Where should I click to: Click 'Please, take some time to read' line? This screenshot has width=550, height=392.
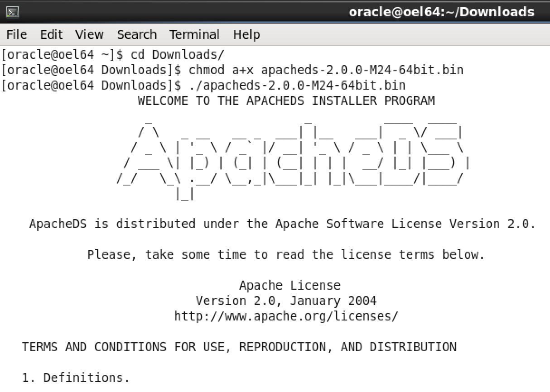[286, 254]
